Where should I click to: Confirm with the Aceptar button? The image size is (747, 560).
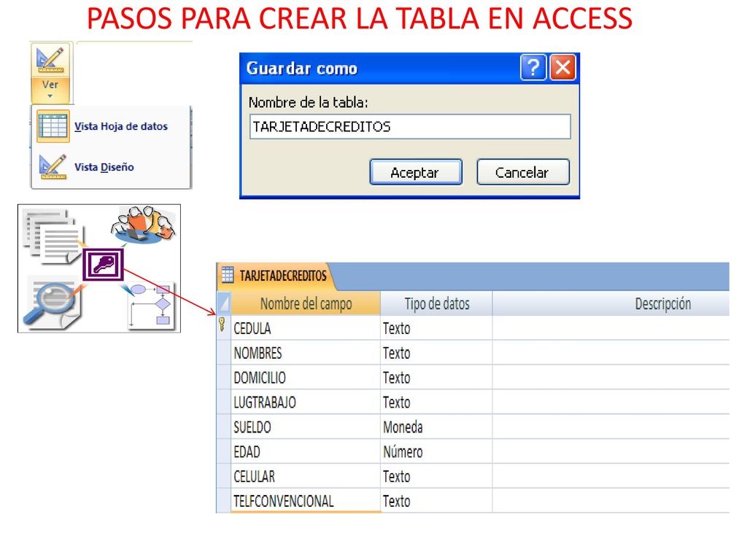[x=415, y=172]
